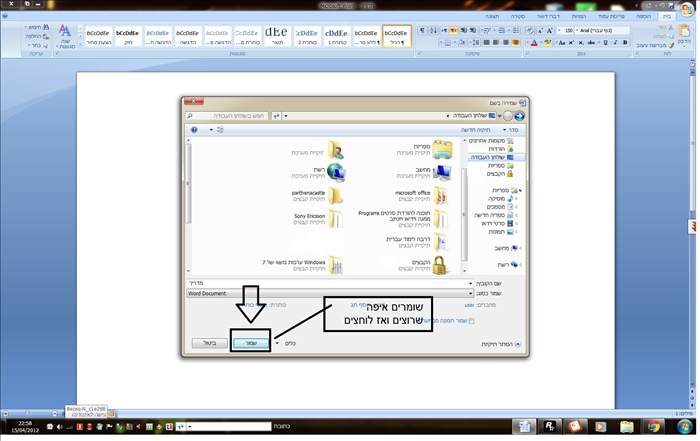Viewport: 700px width, 441px height.
Task: Click the Bullets list icon
Action: (516, 30)
